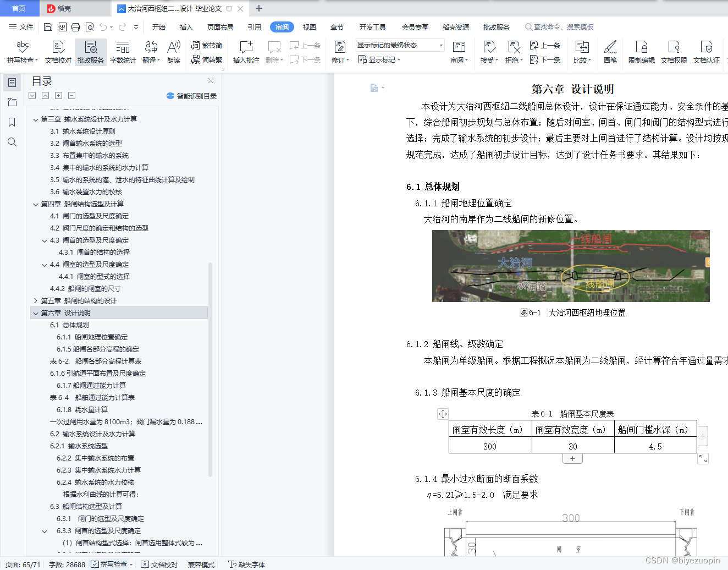
Task: Click the table move handle above 船闸基本尺度表
Action: [443, 414]
